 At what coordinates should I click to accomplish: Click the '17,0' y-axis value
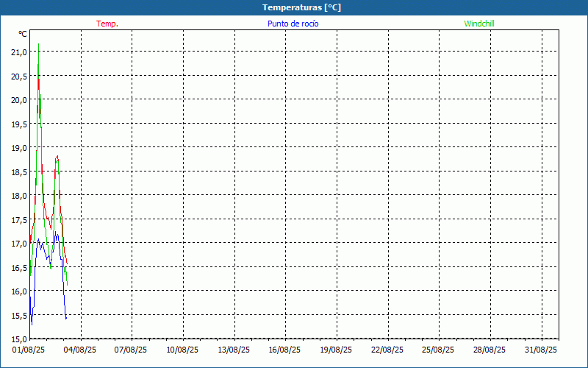(19, 244)
